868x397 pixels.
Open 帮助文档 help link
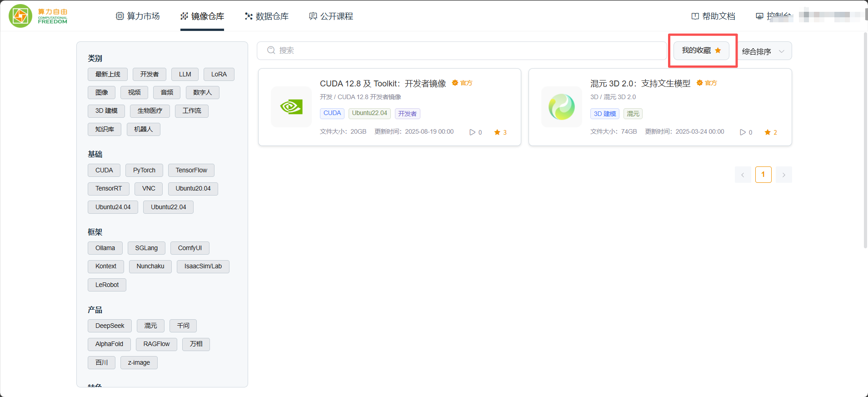coord(713,16)
